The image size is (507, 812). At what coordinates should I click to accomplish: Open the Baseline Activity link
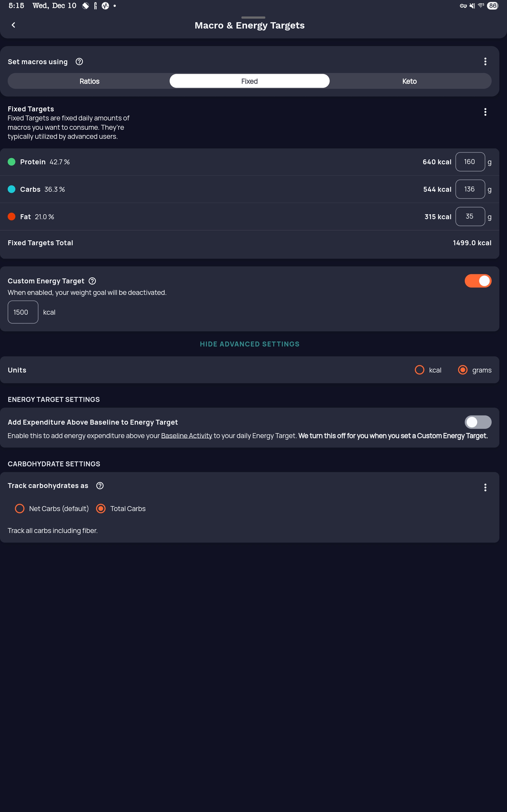coord(187,436)
